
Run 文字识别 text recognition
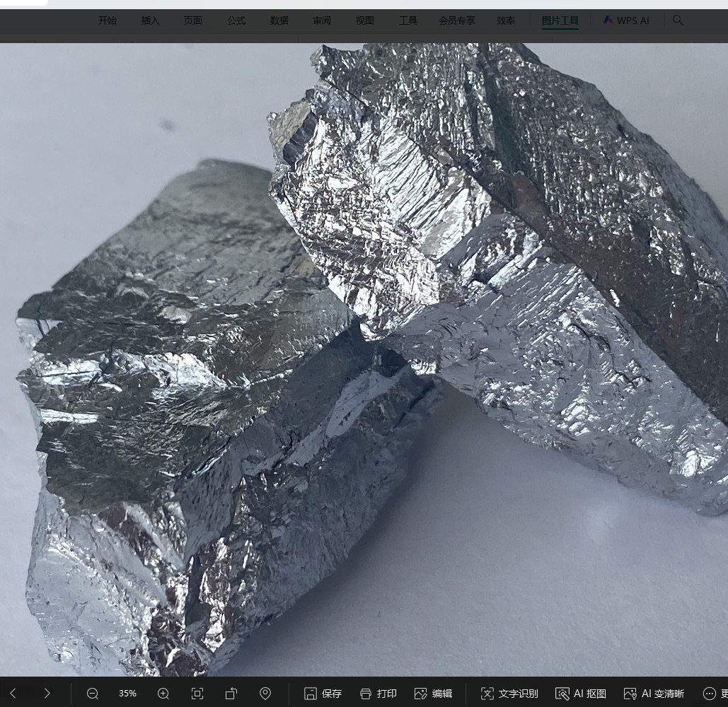click(x=509, y=694)
